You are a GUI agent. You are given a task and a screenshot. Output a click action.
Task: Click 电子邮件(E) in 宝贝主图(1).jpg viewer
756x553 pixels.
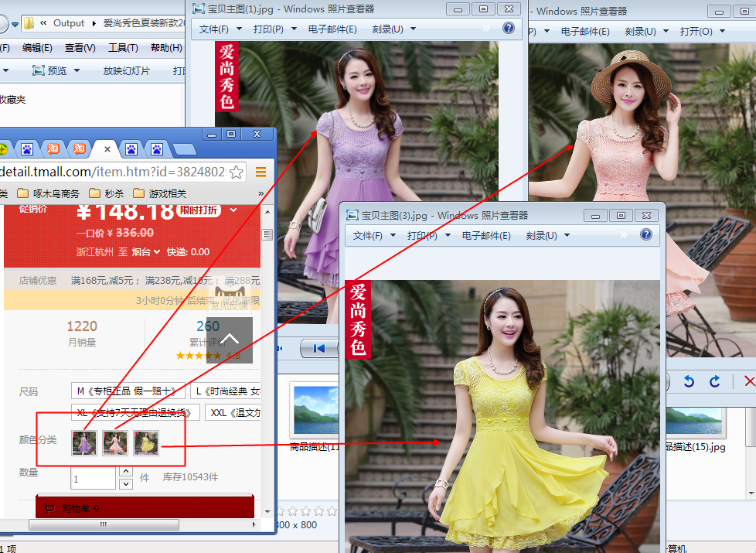[332, 29]
